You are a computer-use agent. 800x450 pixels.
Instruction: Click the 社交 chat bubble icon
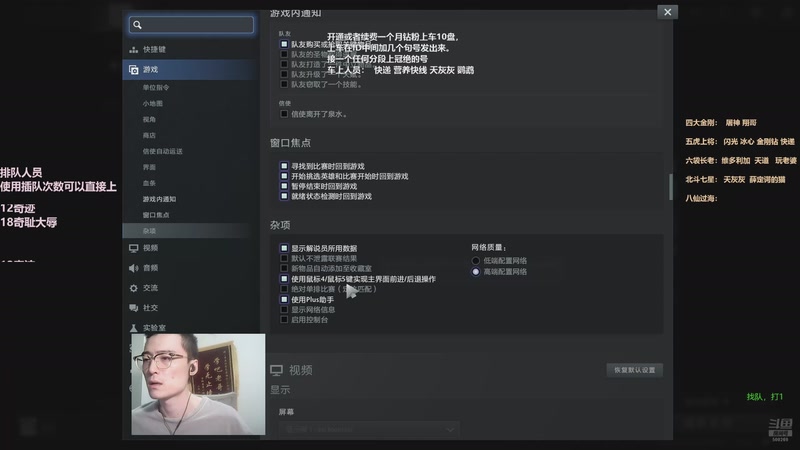[x=134, y=308]
